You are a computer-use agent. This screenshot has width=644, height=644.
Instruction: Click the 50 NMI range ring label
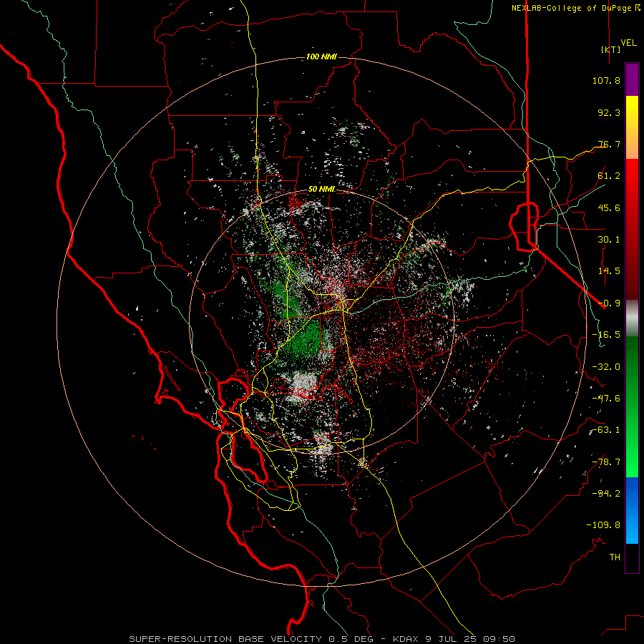point(321,190)
